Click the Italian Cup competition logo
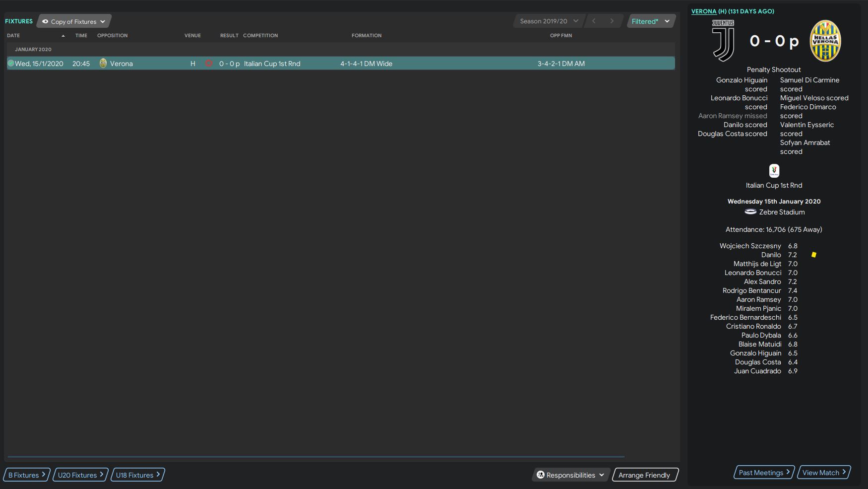This screenshot has height=489, width=868. (x=774, y=171)
